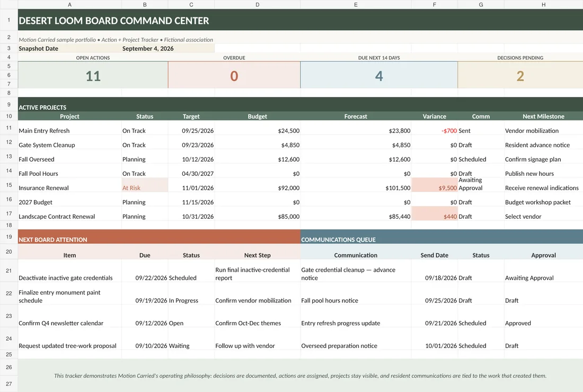Image resolution: width=583 pixels, height=392 pixels.
Task: Select the $101,500 forecast cell
Action: pyautogui.click(x=356, y=185)
